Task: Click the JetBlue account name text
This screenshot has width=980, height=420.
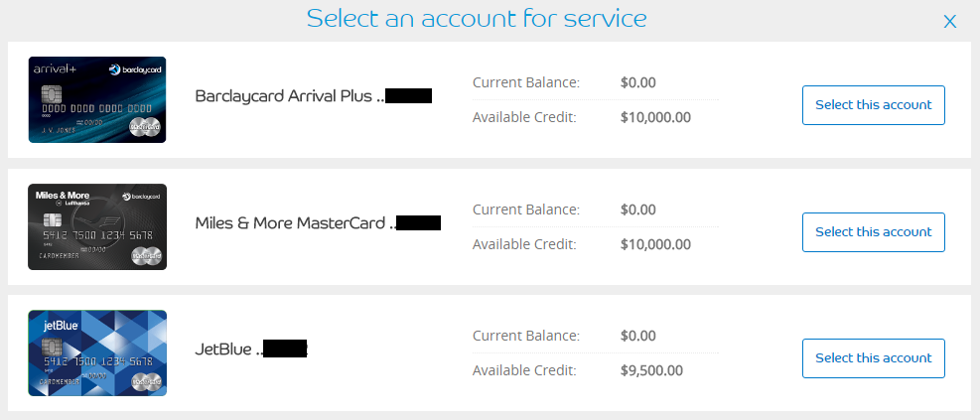Action: click(228, 349)
